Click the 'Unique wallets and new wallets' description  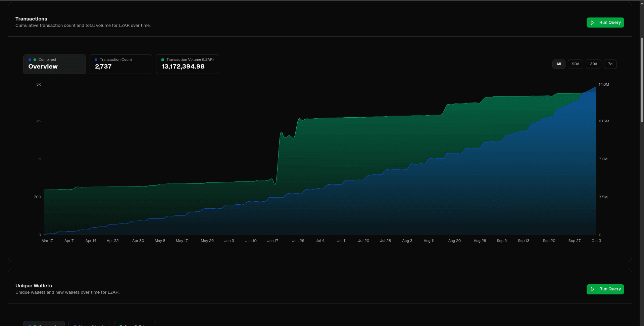(x=67, y=292)
